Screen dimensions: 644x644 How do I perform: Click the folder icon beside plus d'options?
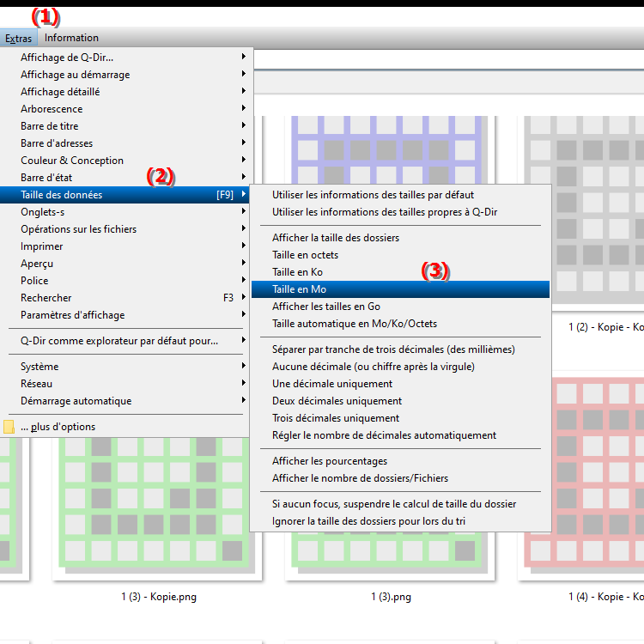9,427
